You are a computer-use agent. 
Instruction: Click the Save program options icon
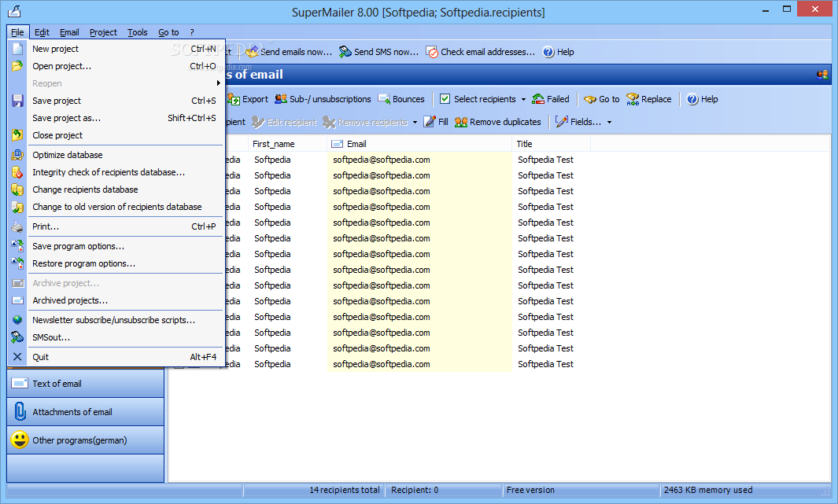pos(17,246)
